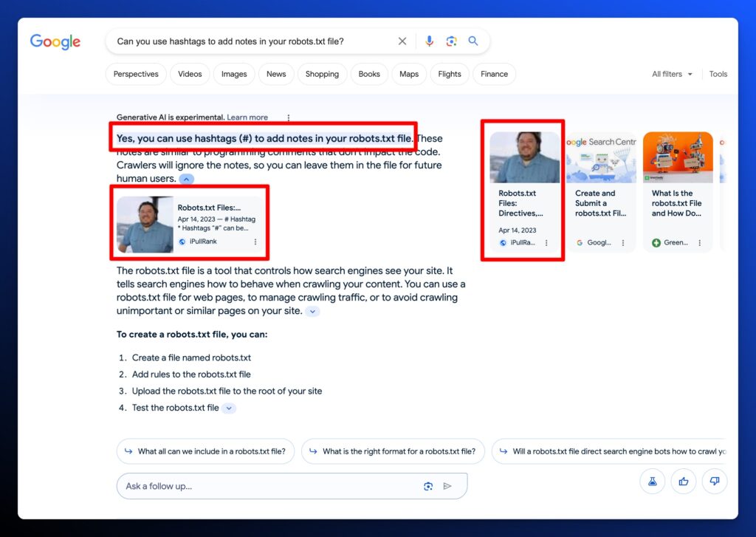Open Google Lens from the search bar
The image size is (756, 537).
coord(451,41)
